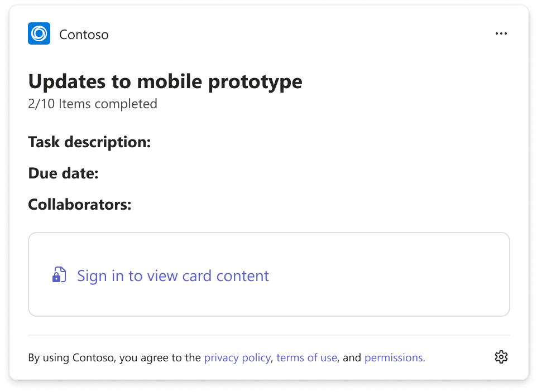Open card settings via gear icon
The height and width of the screenshot is (392, 537).
tap(501, 357)
